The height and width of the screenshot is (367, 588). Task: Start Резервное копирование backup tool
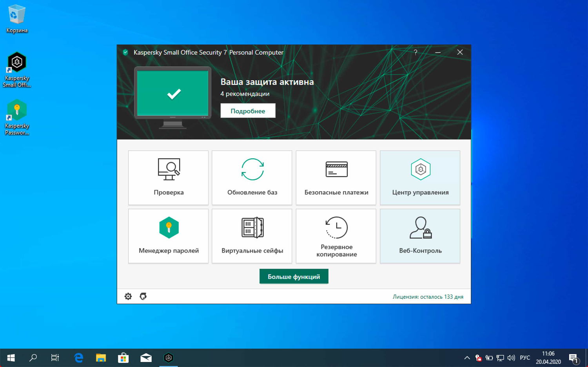336,235
